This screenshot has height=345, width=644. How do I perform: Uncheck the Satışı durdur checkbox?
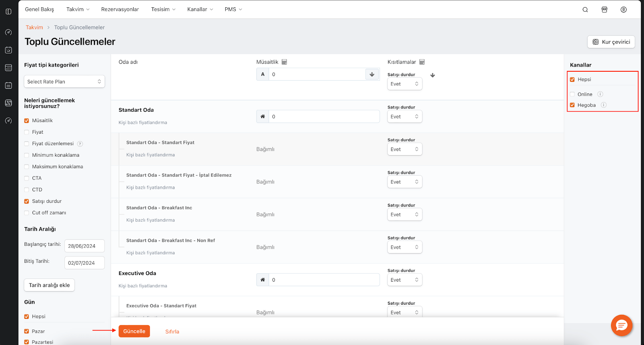[27, 201]
